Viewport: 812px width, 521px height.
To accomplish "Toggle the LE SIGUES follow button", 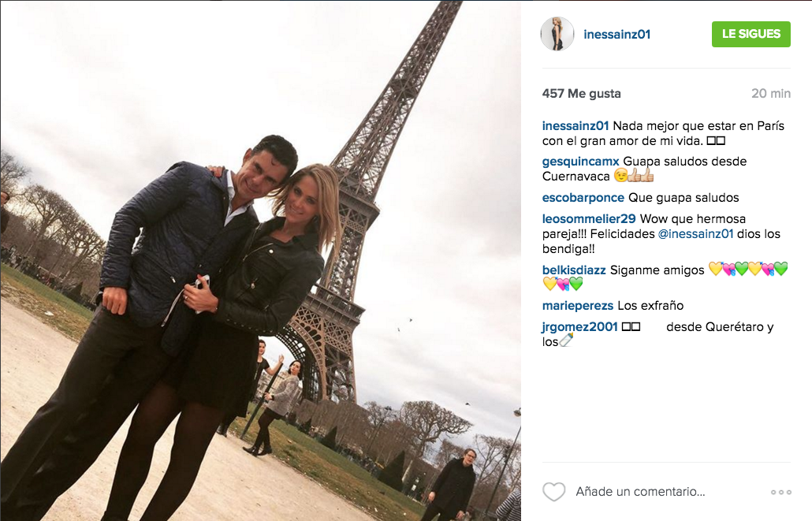I will pyautogui.click(x=751, y=34).
